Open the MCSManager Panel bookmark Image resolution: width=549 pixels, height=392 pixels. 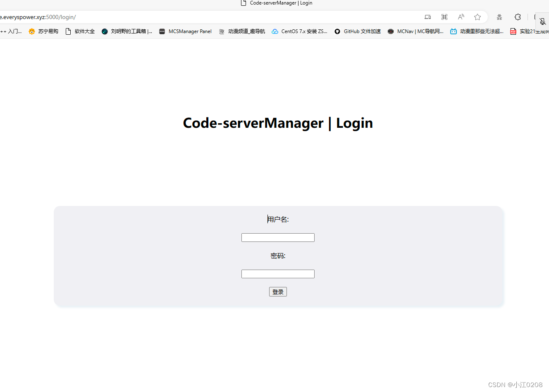click(185, 31)
